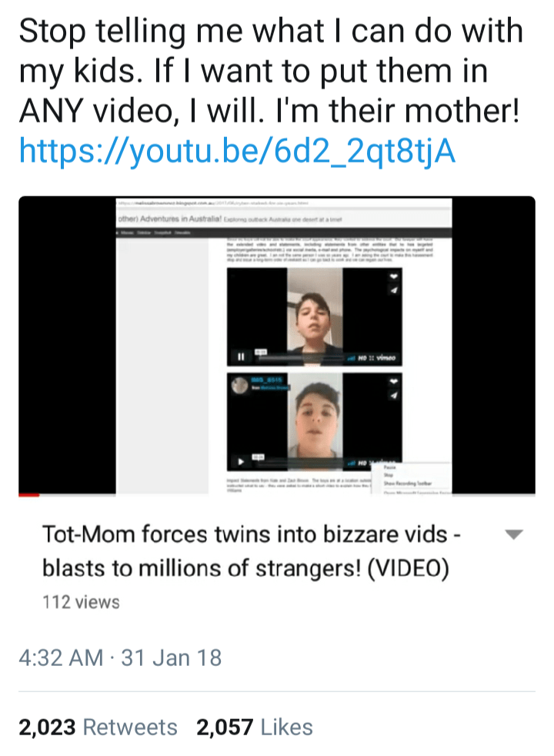The height and width of the screenshot is (756, 554).
Task: Click the share icon on the bottom Vimeo video
Action: coord(394,396)
